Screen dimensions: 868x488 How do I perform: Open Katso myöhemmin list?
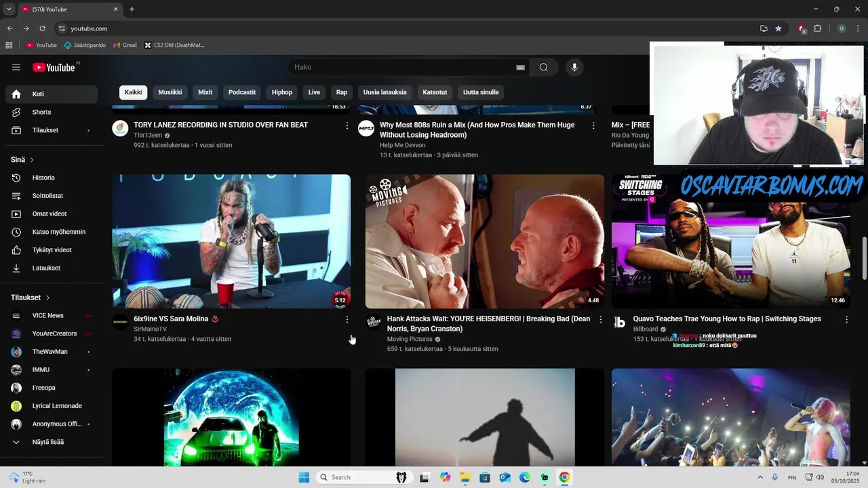point(52,232)
